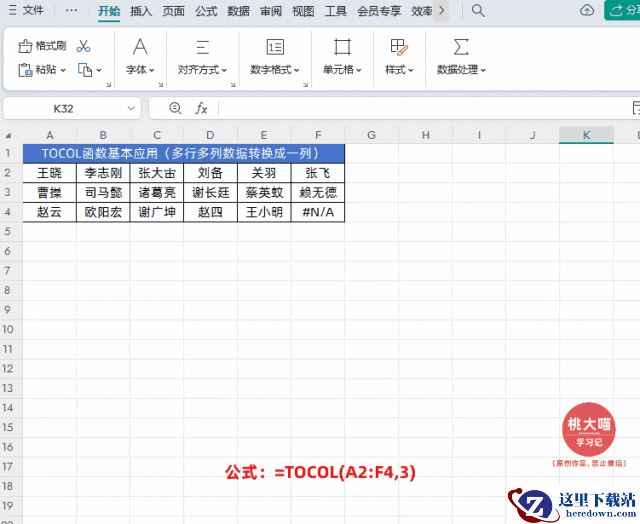
Task: Expand the Alignment (对齐方式) dropdown
Action: [202, 70]
